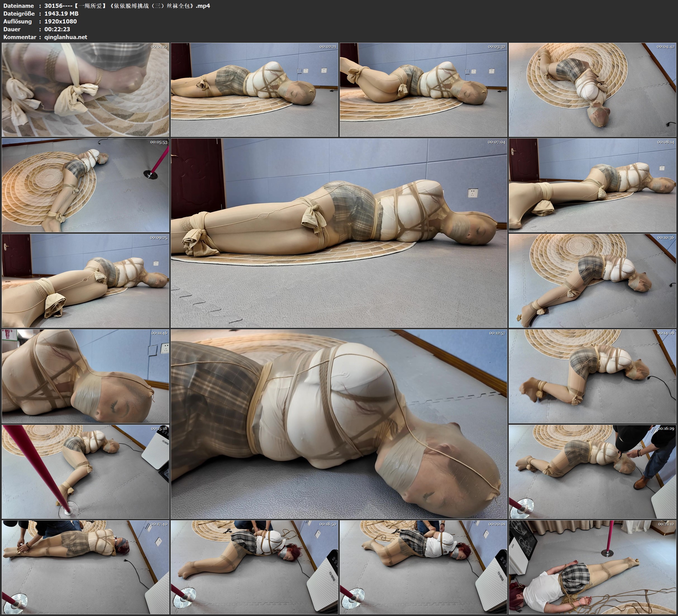Open the frame at 00:03:32

pyautogui.click(x=423, y=90)
